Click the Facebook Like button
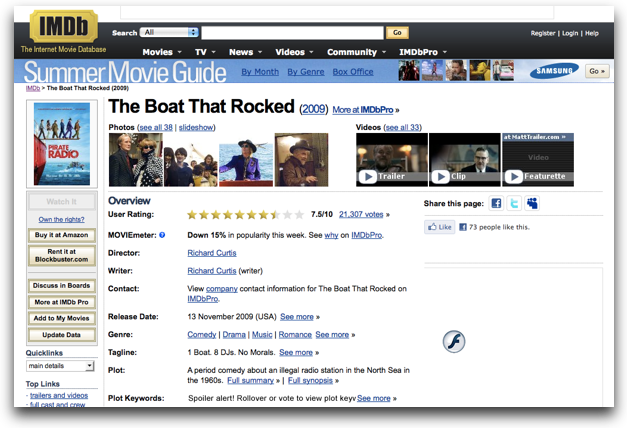627x428 pixels. tap(440, 227)
